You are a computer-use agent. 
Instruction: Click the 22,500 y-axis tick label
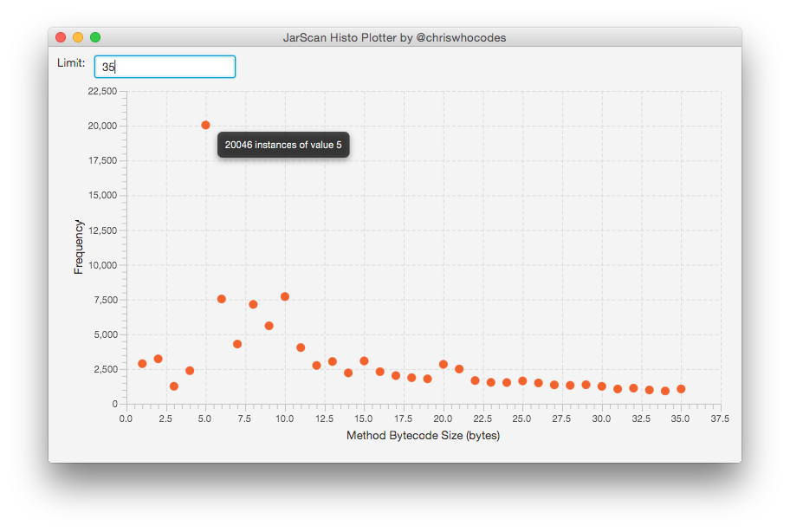tap(102, 91)
